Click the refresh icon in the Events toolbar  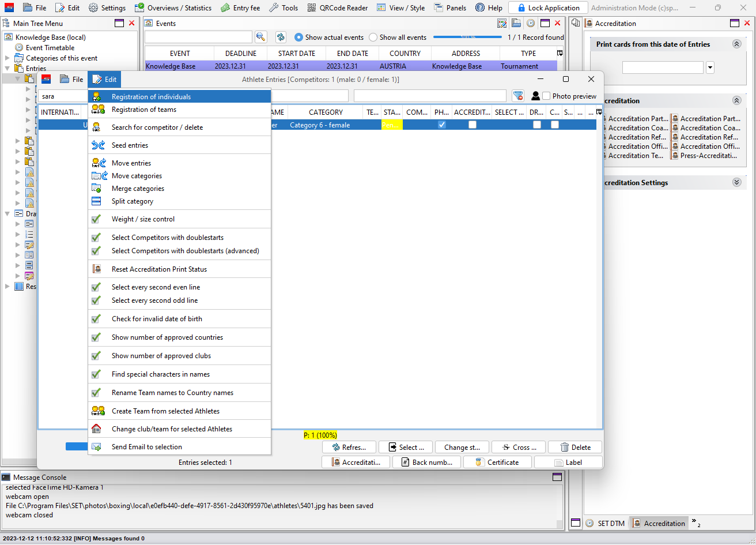281,37
